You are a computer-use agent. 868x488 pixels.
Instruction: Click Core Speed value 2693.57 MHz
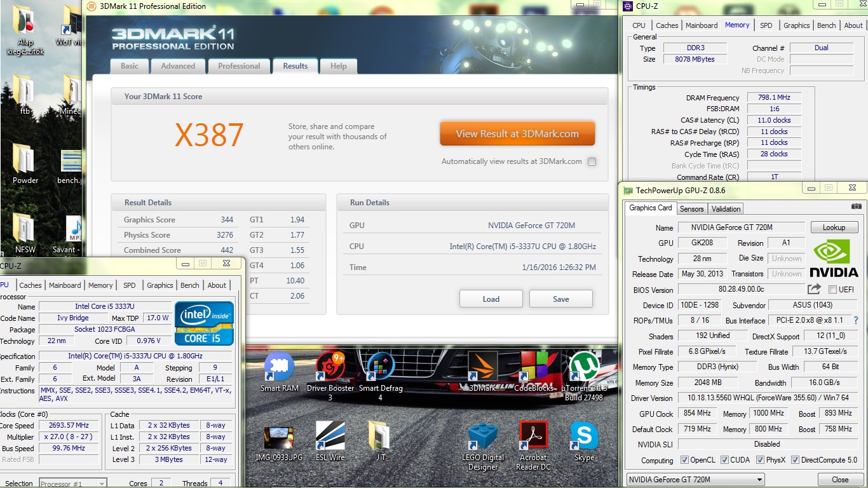point(68,425)
